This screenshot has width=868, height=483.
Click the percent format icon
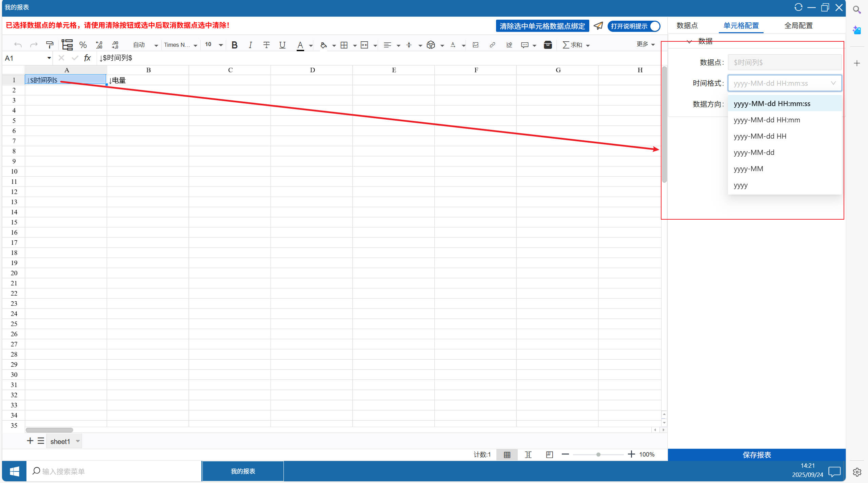tap(83, 45)
